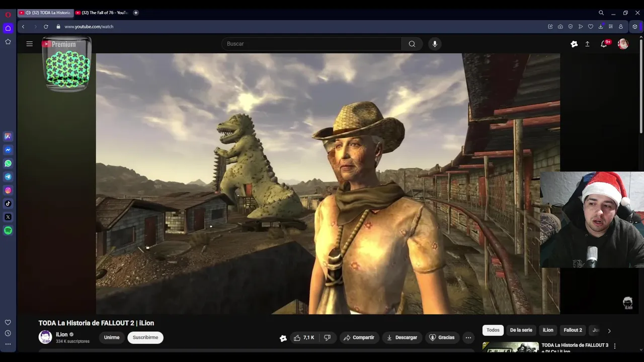Viewport: 644px width, 362px height.
Task: Open the YouTube account avatar menu
Action: coord(623,44)
